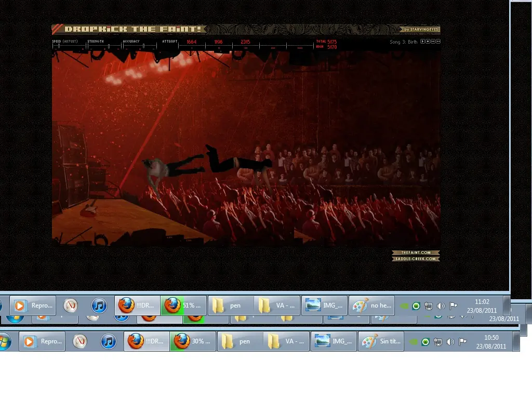Click the 'by STARVINGEYES' credit banner

click(x=420, y=29)
